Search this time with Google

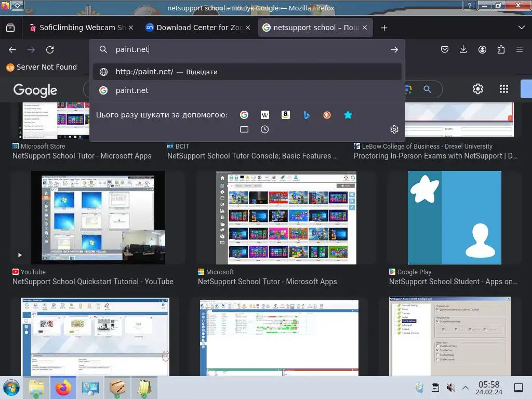[244, 115]
